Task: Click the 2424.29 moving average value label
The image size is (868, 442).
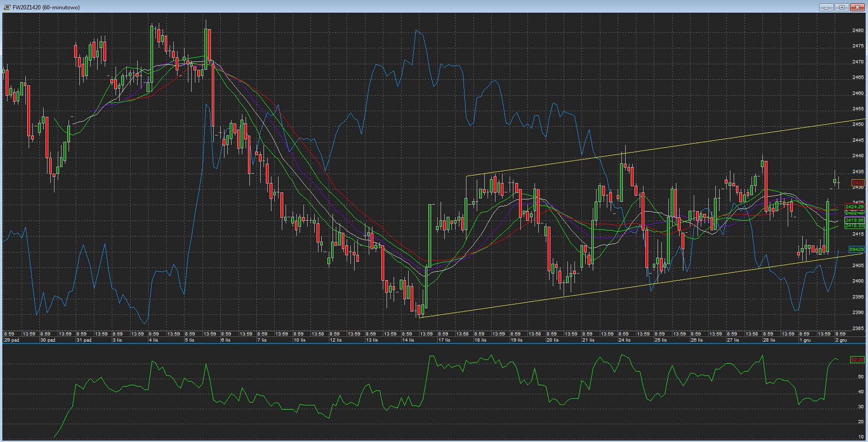Action: 854,206
